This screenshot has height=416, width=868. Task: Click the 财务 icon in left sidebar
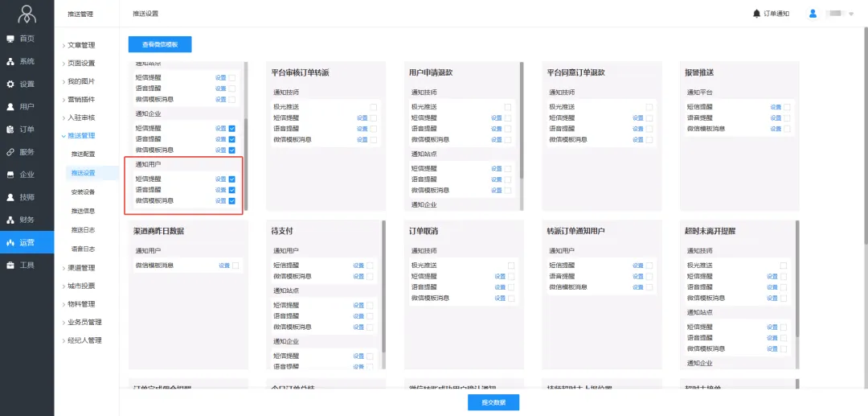click(x=10, y=219)
